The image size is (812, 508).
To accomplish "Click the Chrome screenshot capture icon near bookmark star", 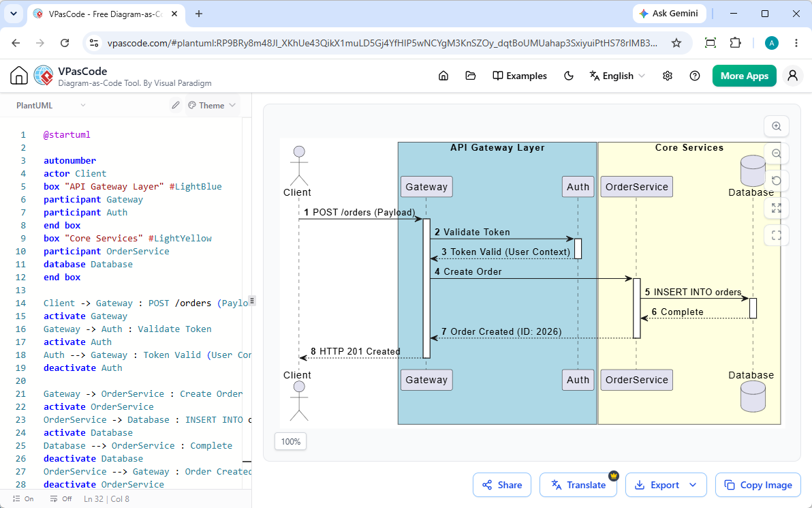I will pos(710,43).
